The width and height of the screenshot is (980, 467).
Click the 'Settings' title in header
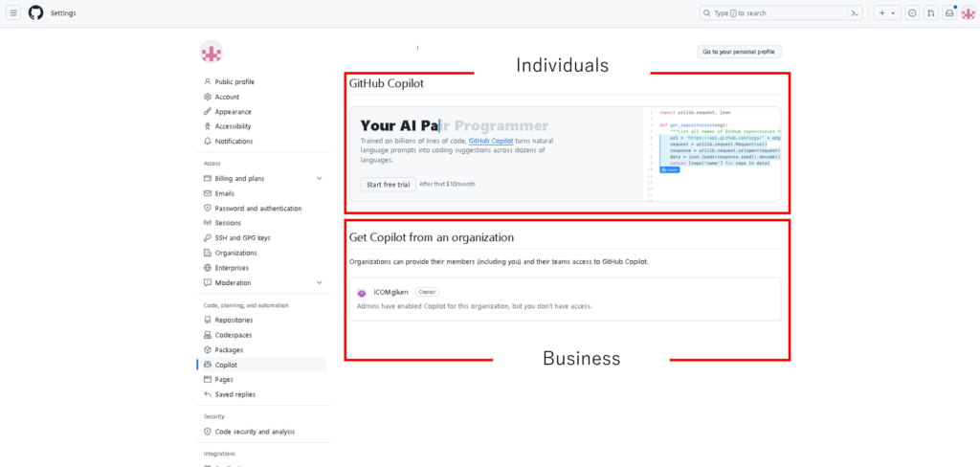(x=63, y=13)
